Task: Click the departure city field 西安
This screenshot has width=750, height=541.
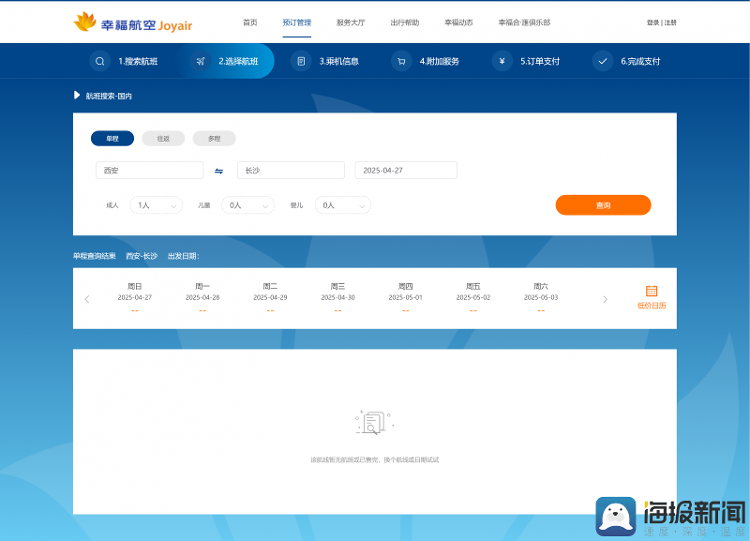Action: click(150, 170)
